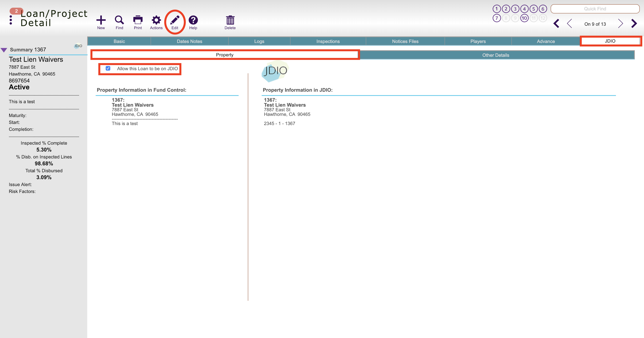Image resolution: width=644 pixels, height=338 pixels.
Task: Click the Inspected % Complete value
Action: coord(44,149)
